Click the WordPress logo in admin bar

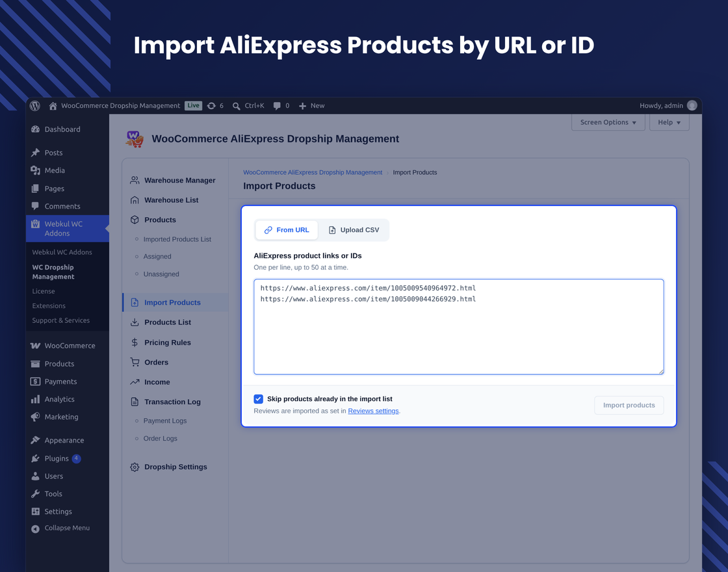(35, 106)
